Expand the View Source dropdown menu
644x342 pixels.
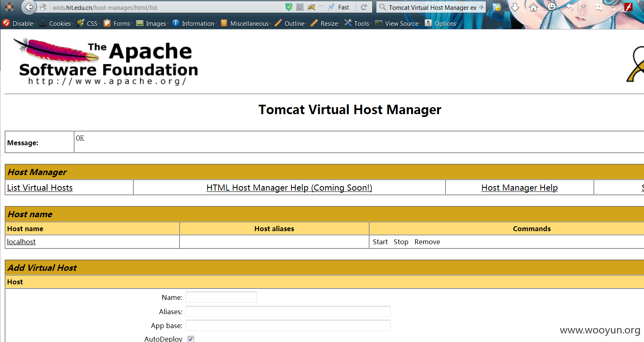pyautogui.click(x=398, y=23)
